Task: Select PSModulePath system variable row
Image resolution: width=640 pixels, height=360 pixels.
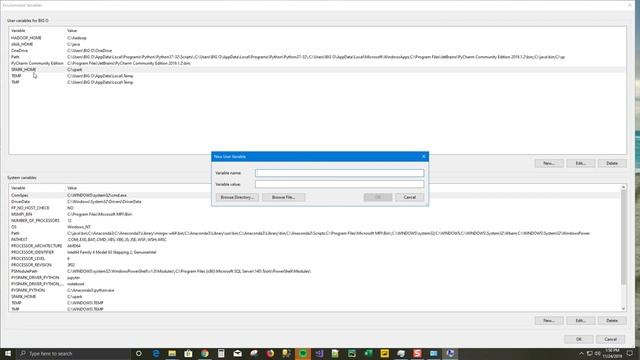Action: [x=315, y=271]
